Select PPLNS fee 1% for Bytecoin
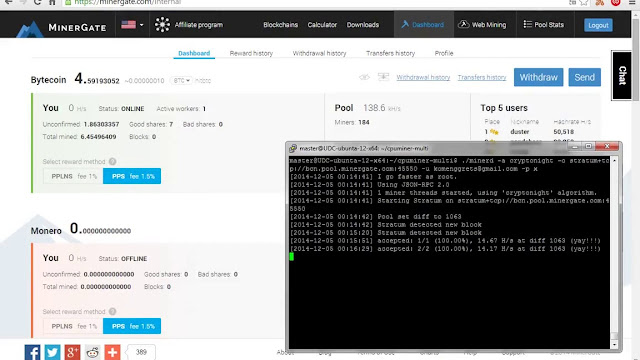 (73, 176)
